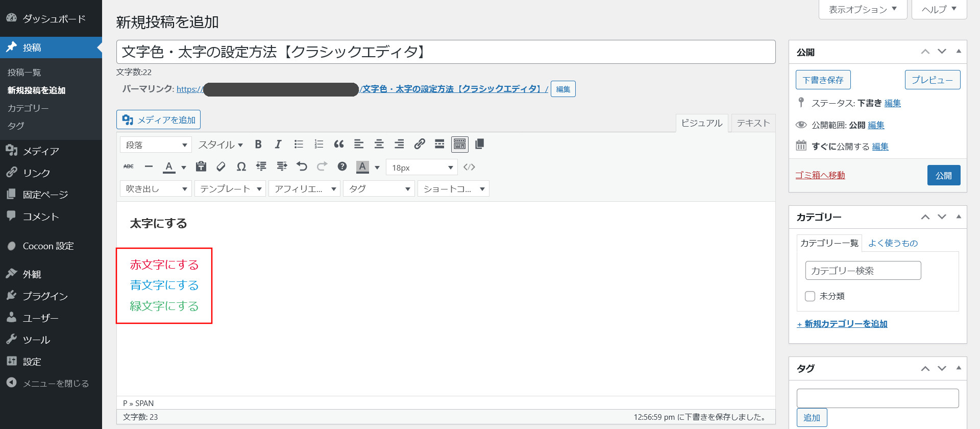Open the アフィリエイト dropdown
This screenshot has width=980, height=429.
click(x=305, y=189)
